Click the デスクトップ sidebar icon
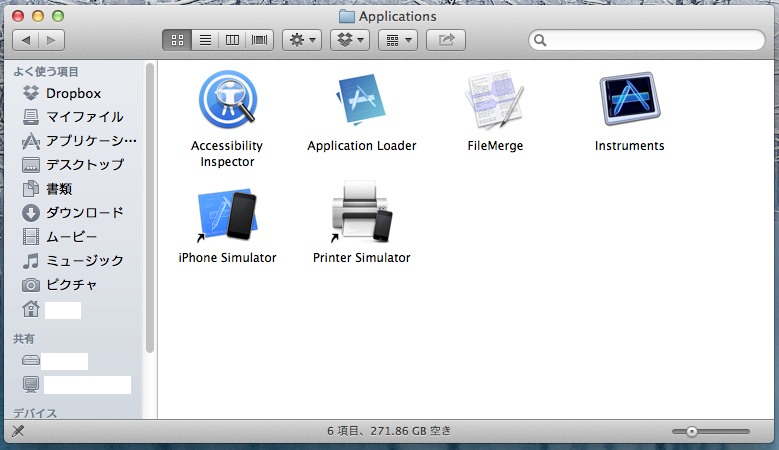 coord(31,164)
